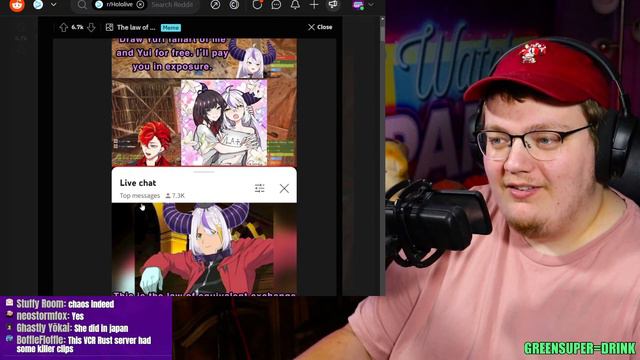Click the 7.3K viewers count
The width and height of the screenshot is (640, 360).
click(175, 196)
